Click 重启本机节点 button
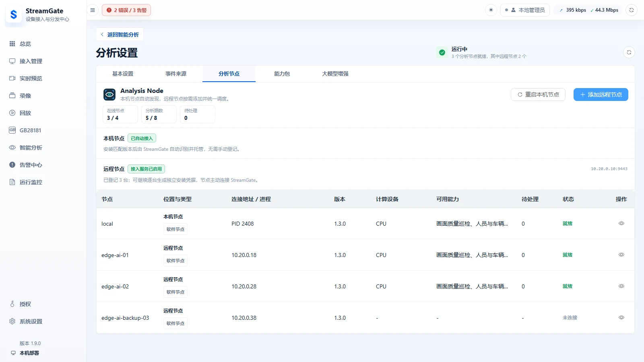Viewport: 644px width, 362px height. pyautogui.click(x=538, y=95)
